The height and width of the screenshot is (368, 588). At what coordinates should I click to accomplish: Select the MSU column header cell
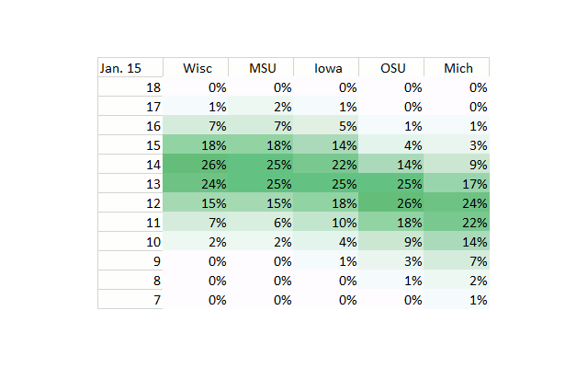click(x=262, y=68)
